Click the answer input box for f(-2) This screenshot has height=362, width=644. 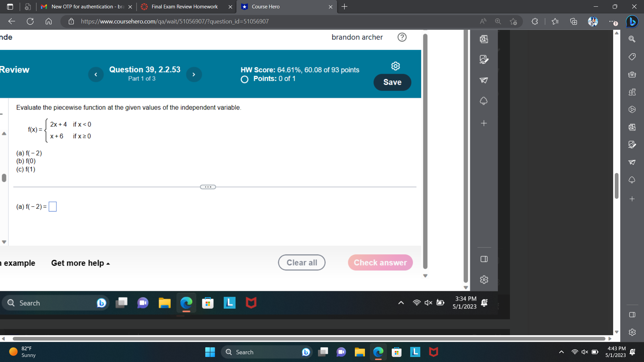coord(52,207)
